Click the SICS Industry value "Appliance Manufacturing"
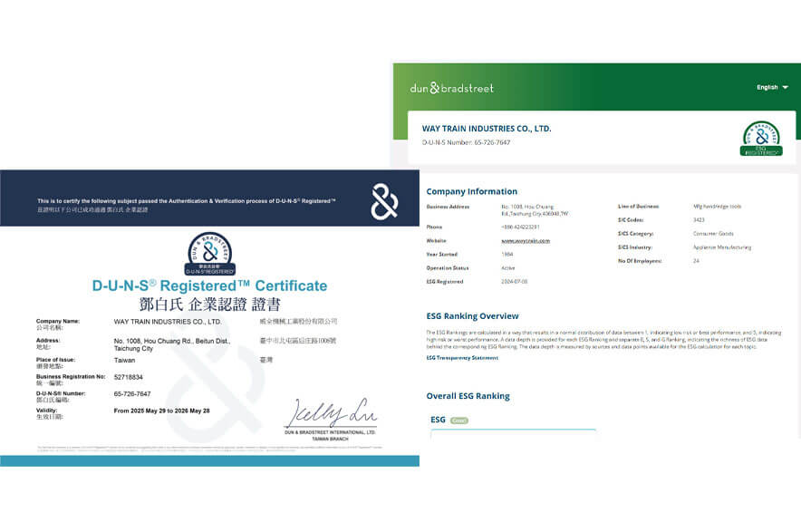This screenshot has width=801, height=532. pyautogui.click(x=722, y=247)
